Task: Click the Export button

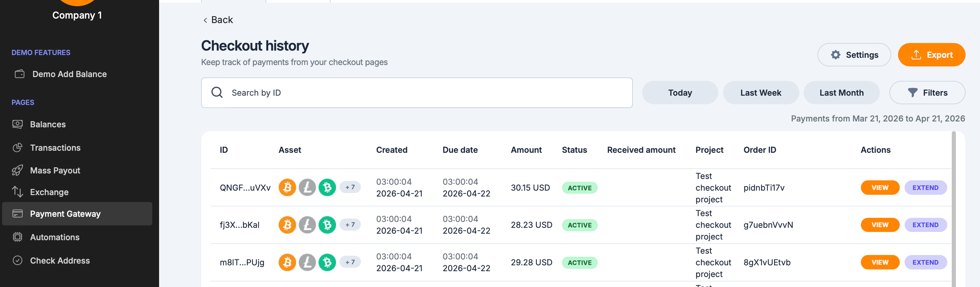Action: [x=931, y=55]
